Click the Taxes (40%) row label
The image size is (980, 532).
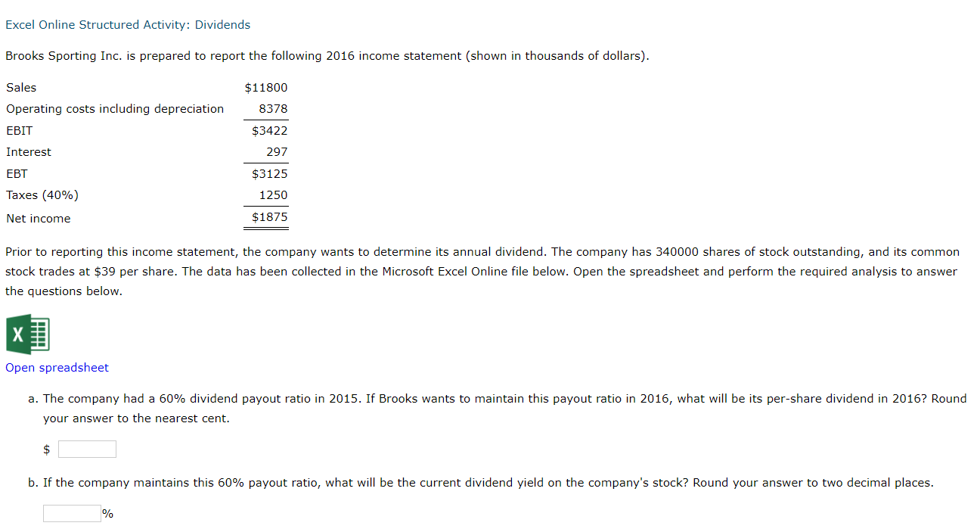42,194
